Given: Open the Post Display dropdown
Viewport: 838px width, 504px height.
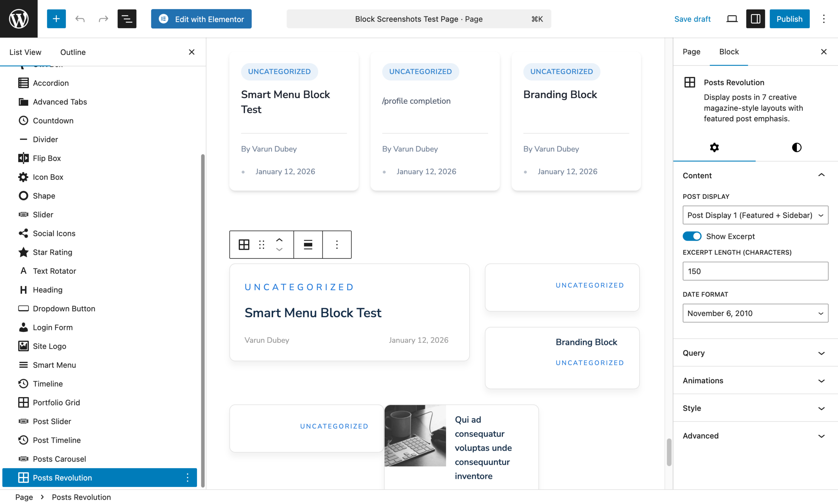Looking at the screenshot, I should click(x=755, y=215).
